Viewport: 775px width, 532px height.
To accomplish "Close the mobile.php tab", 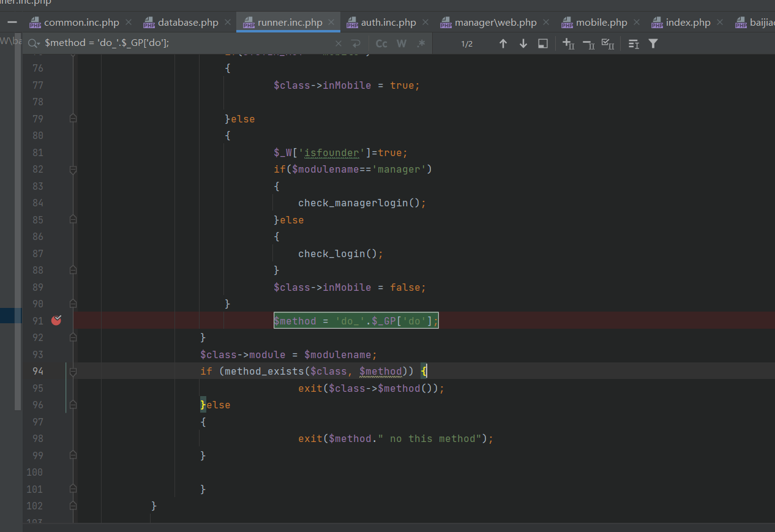I will [637, 22].
